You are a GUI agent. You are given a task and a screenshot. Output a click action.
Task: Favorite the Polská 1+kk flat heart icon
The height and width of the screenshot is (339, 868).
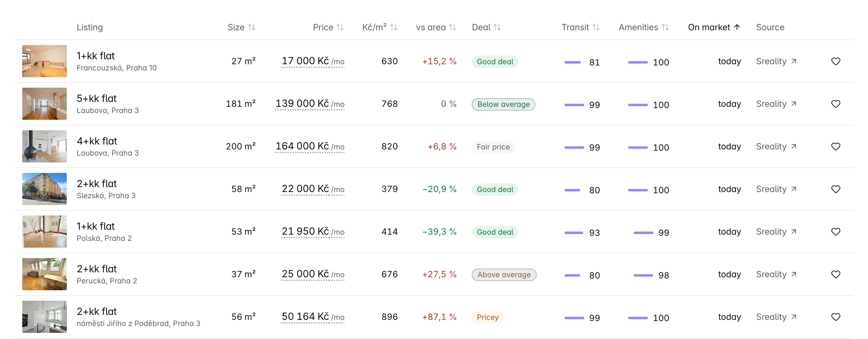pos(835,232)
